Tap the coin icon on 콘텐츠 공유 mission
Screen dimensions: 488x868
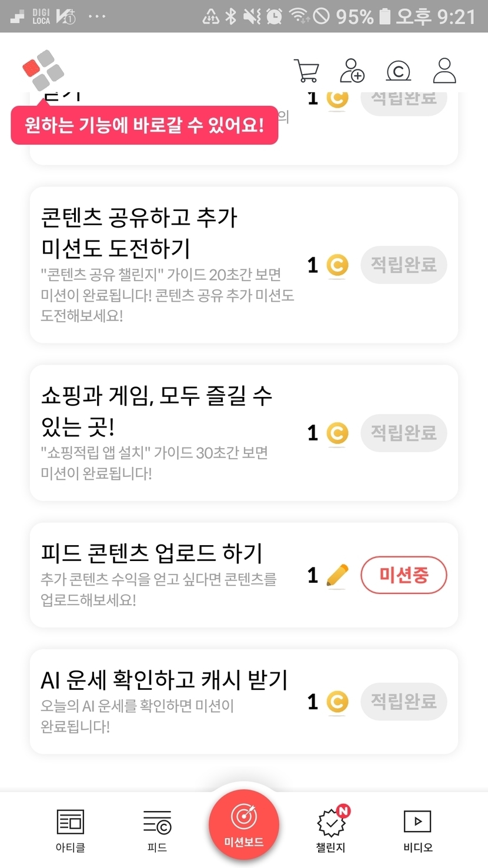click(337, 265)
